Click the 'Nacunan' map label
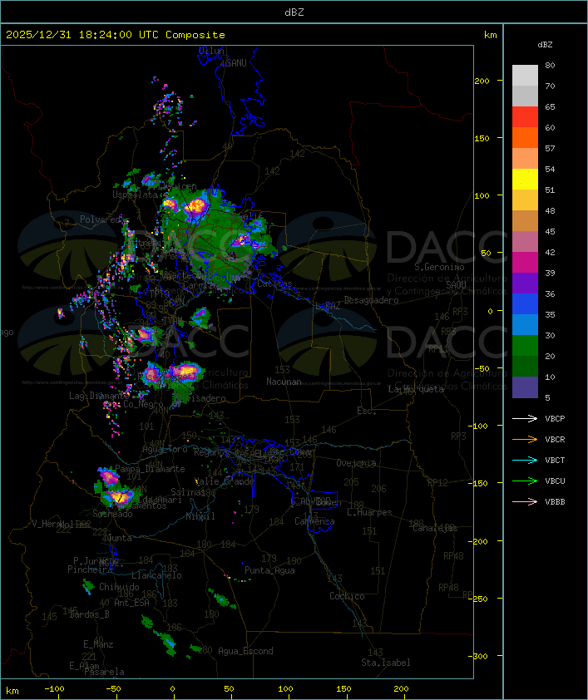Screen dimensions: 588x700 pyautogui.click(x=284, y=382)
